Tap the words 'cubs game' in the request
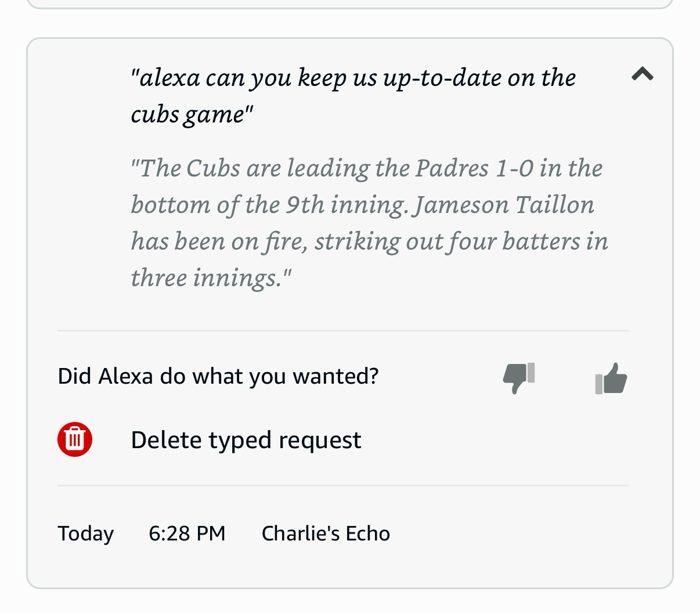 click(x=189, y=114)
